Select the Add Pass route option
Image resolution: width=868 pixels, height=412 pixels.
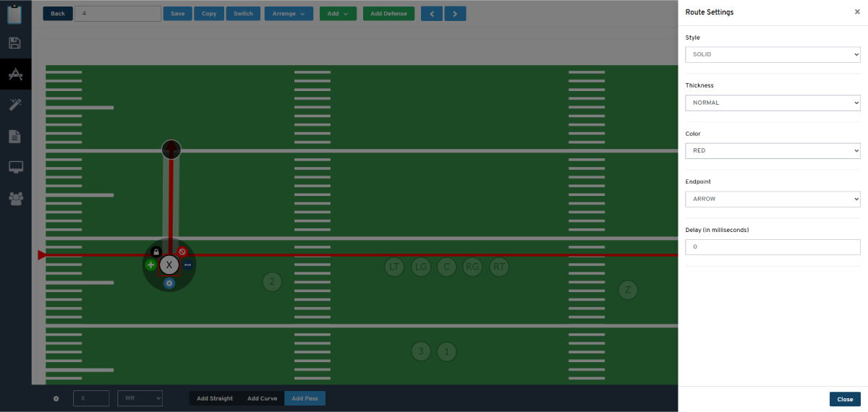[x=305, y=398]
